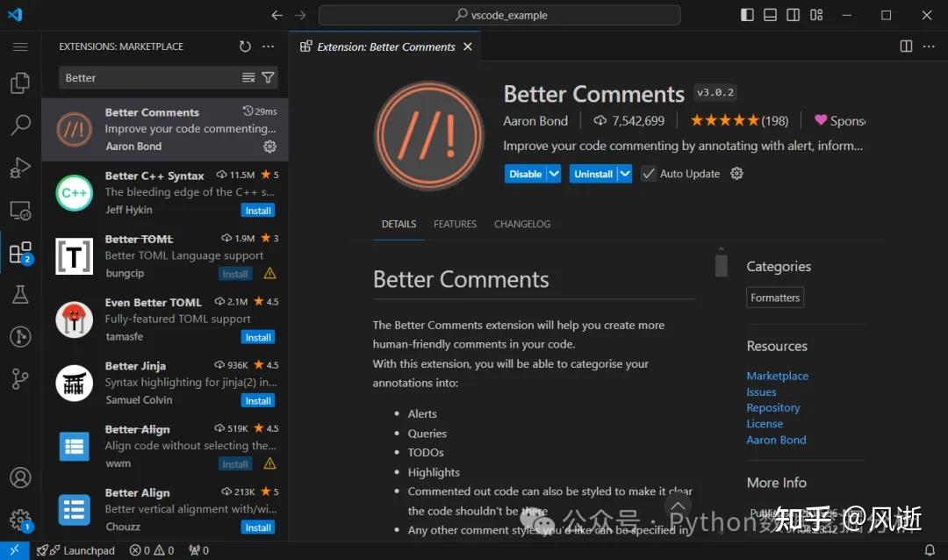Go forward with the navigation arrow
948x560 pixels.
click(x=300, y=15)
